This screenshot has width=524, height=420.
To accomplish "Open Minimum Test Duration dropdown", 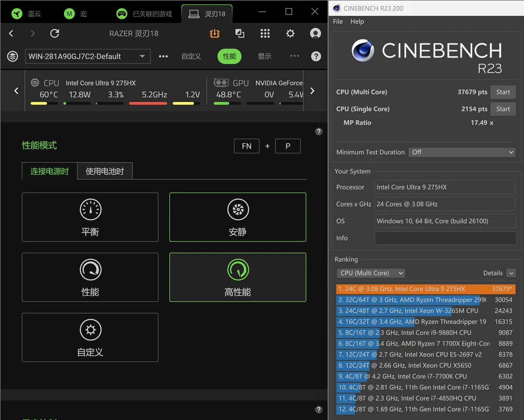I will [x=462, y=152].
